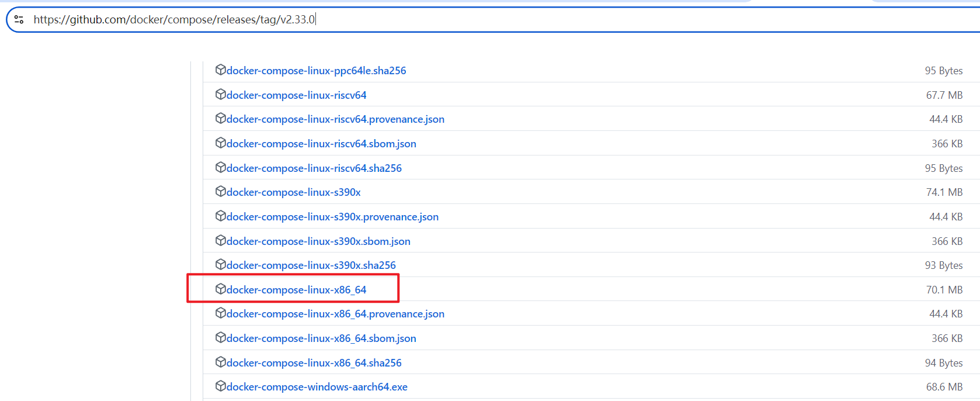The image size is (980, 401).
Task: Click package icon beside docker-compose-linux-riscv64.provenance.json
Action: pos(221,118)
